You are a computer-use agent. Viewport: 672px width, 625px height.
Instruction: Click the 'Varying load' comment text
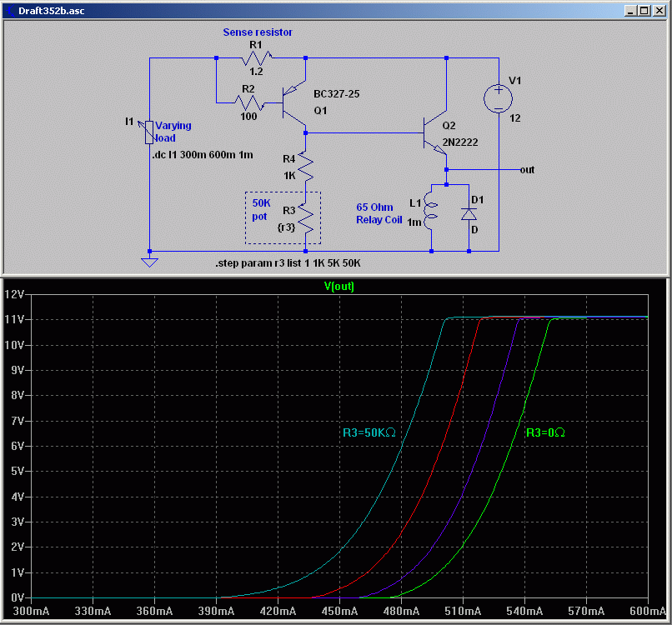click(x=173, y=132)
